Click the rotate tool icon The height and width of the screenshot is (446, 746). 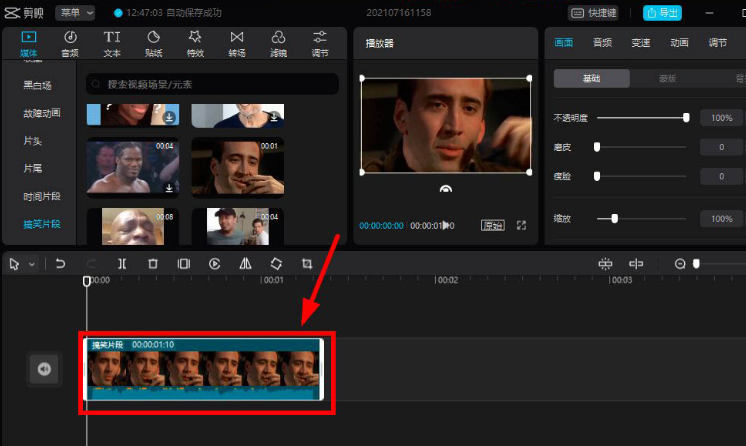[x=276, y=264]
